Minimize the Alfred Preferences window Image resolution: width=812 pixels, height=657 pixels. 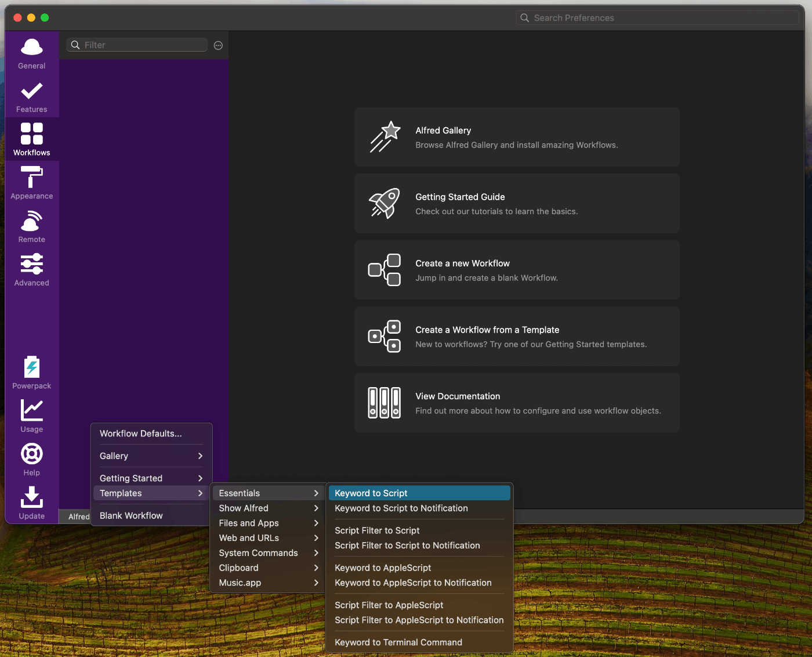[31, 18]
